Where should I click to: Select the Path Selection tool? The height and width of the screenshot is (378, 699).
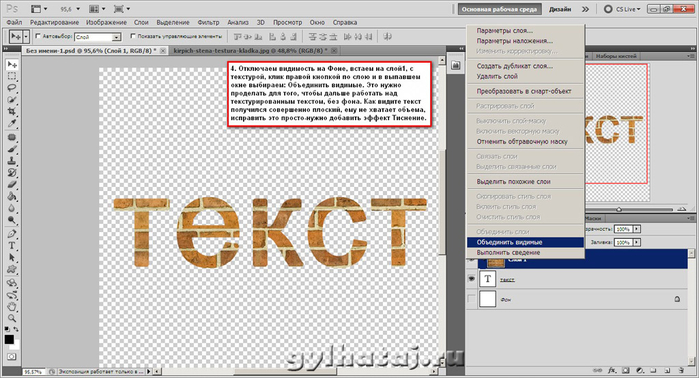point(12,257)
